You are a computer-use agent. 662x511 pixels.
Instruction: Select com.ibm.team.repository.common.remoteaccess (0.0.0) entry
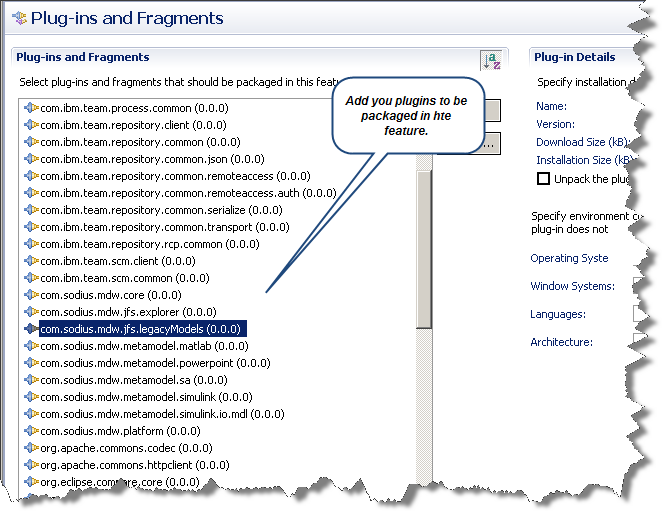tap(175, 176)
